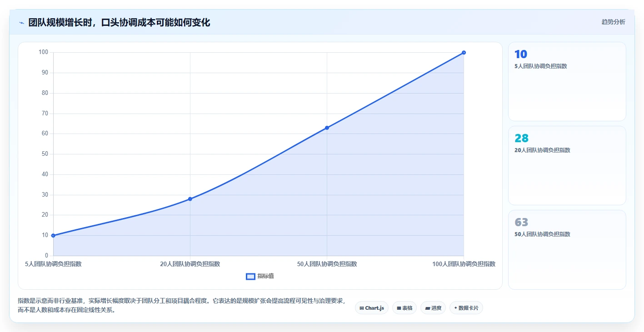Click the data point at value 100

464,52
